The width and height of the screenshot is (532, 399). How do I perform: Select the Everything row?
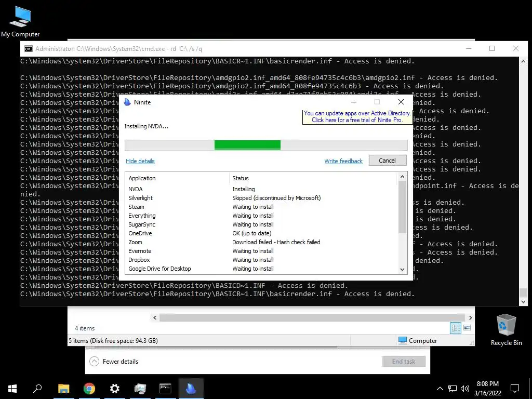click(x=261, y=216)
